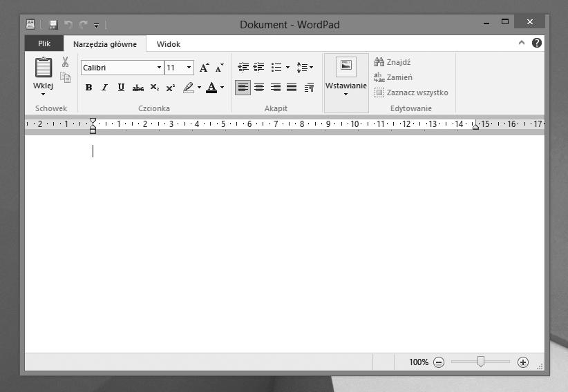Click the Grow font icon
568x392 pixels.
[x=204, y=68]
